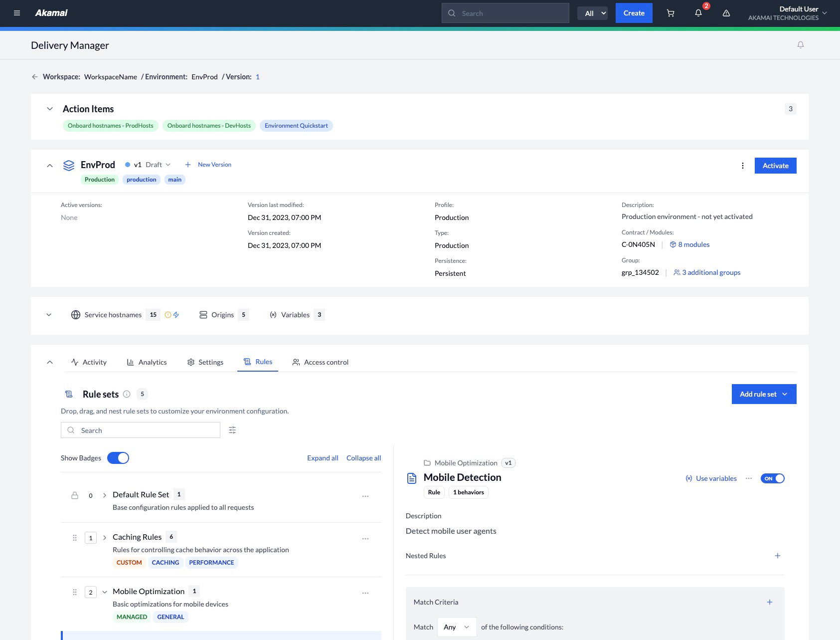The image size is (840, 640).
Task: Disable the Show Badges toggle
Action: 118,457
